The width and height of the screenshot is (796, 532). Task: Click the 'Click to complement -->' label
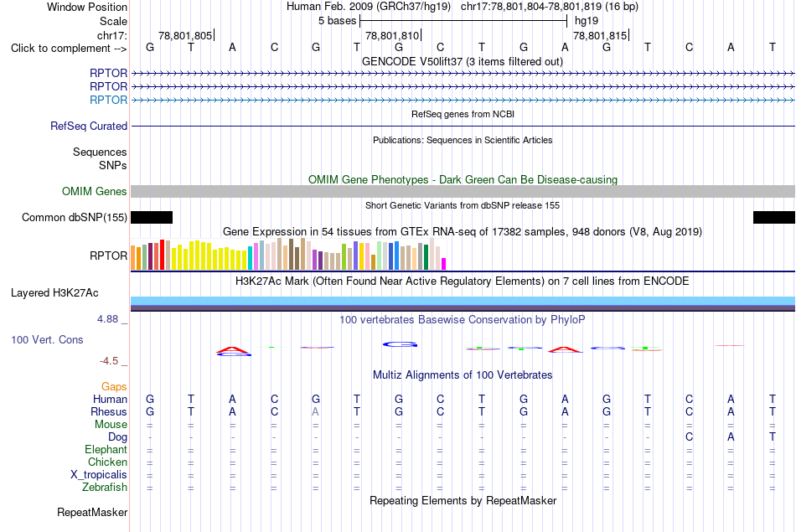pos(69,49)
